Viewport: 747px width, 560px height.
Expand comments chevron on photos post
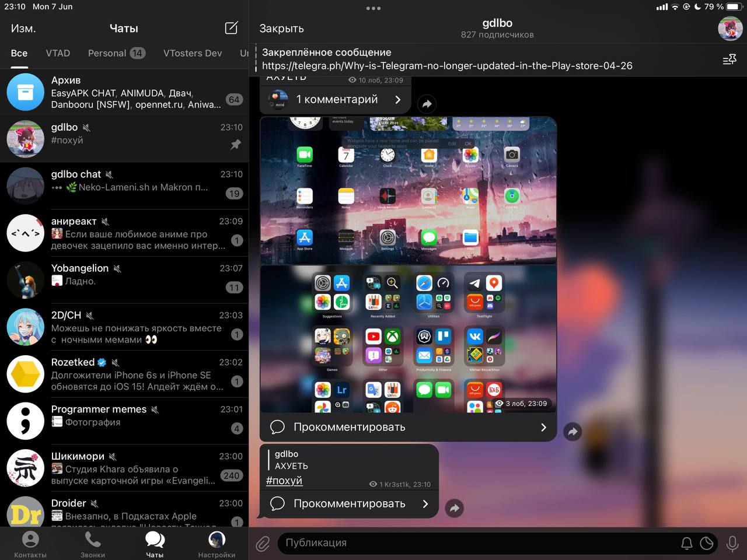(543, 427)
